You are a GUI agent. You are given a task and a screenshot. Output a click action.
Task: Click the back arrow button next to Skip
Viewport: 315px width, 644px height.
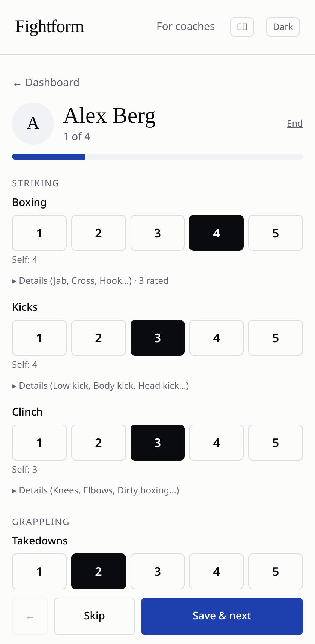click(x=30, y=616)
